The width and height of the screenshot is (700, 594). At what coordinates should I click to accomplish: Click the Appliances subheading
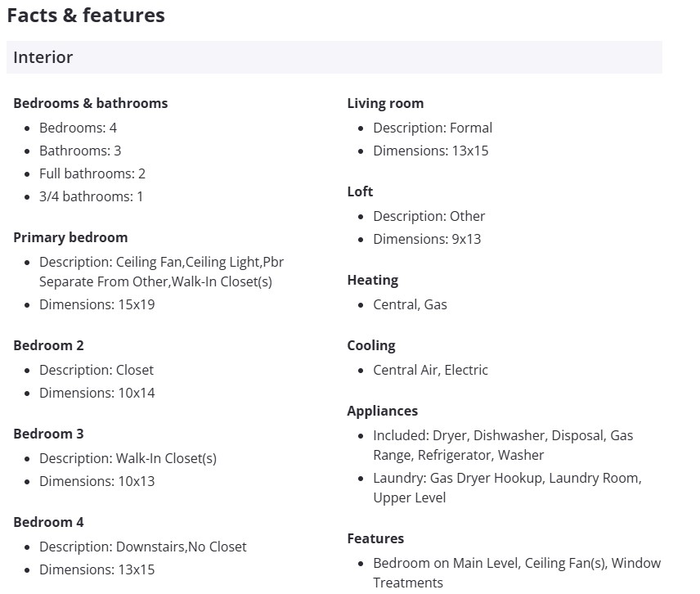382,411
